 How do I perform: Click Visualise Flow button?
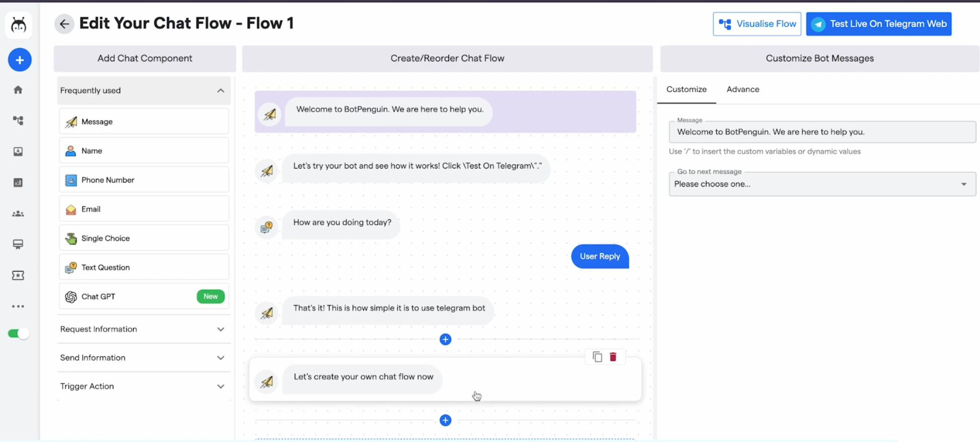point(757,24)
